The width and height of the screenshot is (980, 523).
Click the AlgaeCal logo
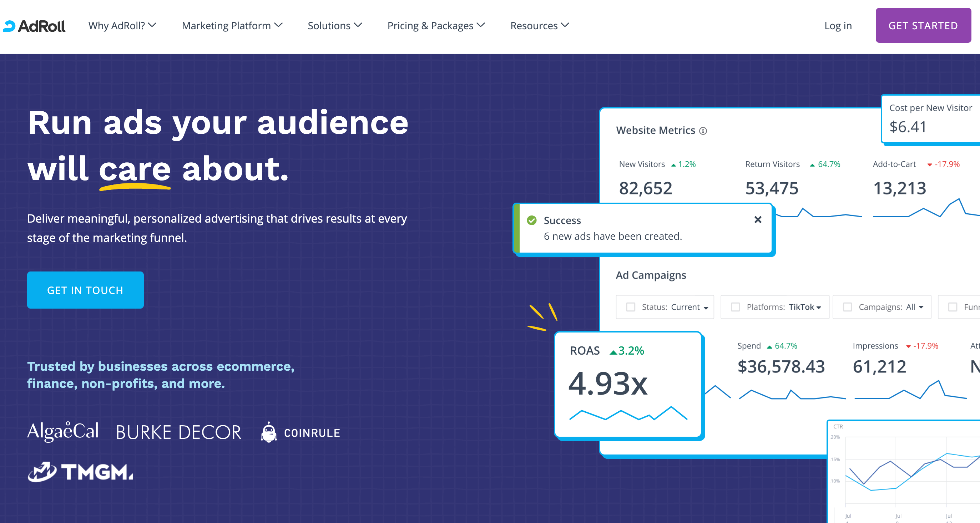point(63,431)
